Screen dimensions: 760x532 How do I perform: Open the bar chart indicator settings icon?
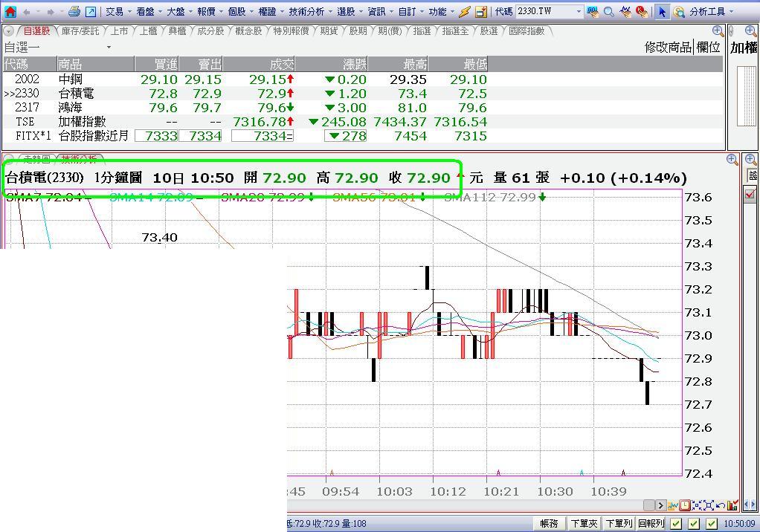(x=732, y=505)
